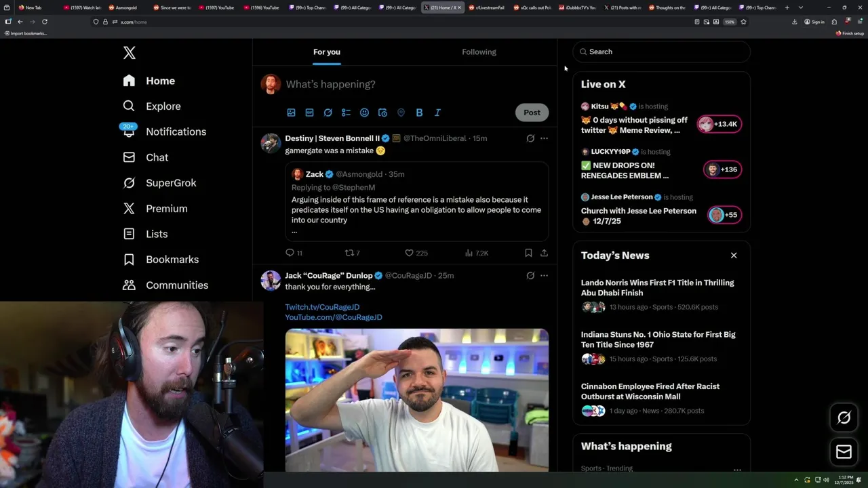Go back in the browser

click(20, 22)
